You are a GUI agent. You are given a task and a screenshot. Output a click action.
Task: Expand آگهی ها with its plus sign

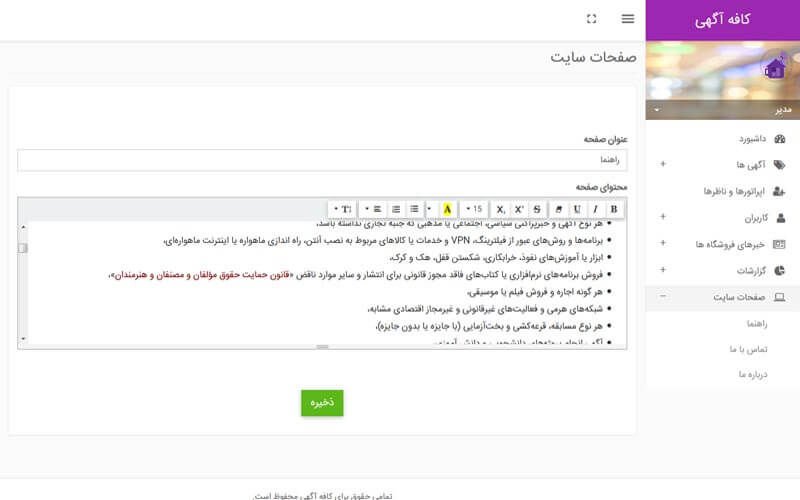pyautogui.click(x=663, y=164)
